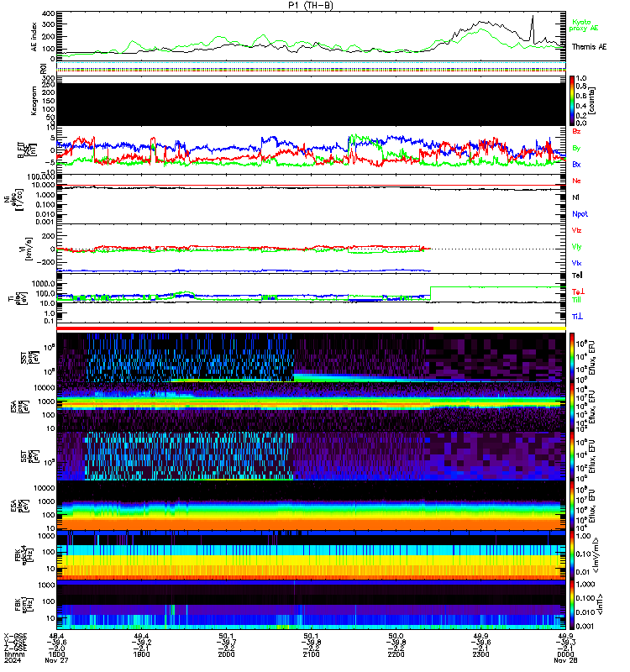Screen dimensions: 630x672
Task: Select the green Ti parallel legend label
Action: [x=576, y=300]
